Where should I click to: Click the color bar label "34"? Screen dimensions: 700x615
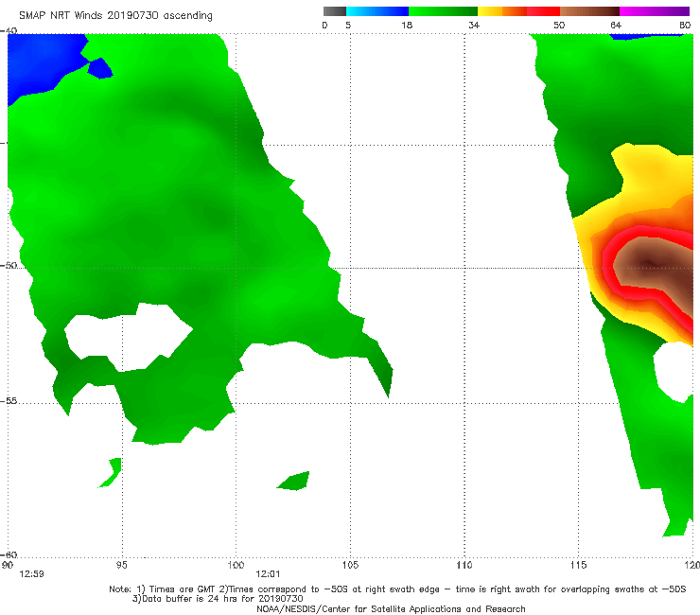coord(474,26)
